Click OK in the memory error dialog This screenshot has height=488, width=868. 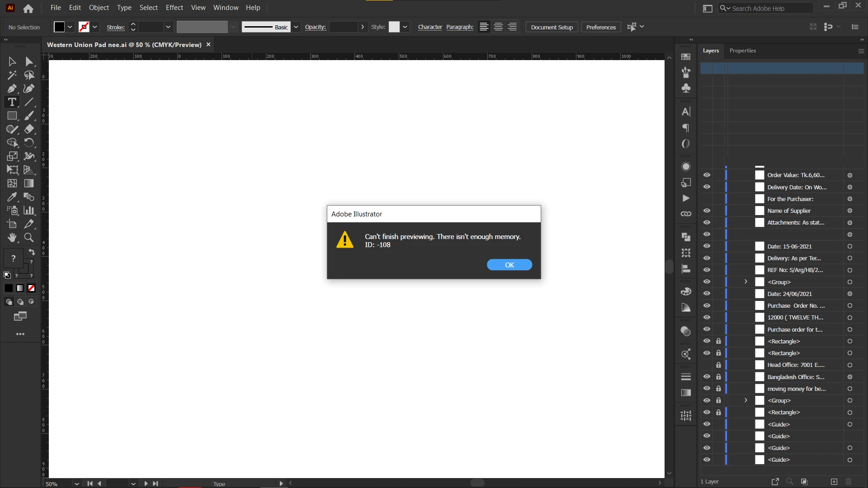(x=509, y=265)
